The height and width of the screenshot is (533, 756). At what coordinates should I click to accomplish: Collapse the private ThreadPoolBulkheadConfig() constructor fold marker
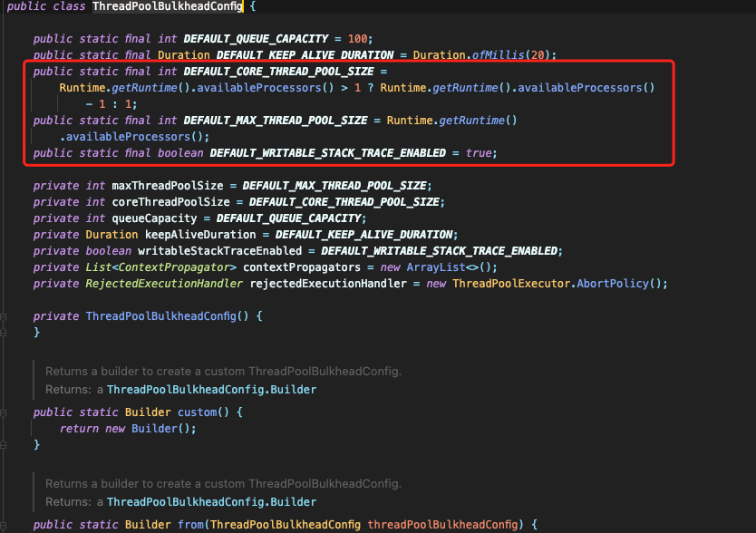coord(3,317)
